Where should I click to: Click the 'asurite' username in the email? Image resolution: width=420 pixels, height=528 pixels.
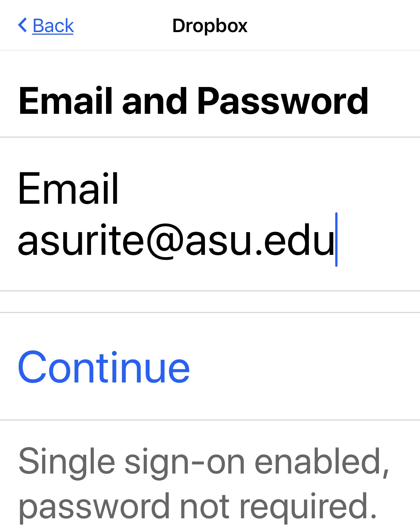[x=81, y=241]
